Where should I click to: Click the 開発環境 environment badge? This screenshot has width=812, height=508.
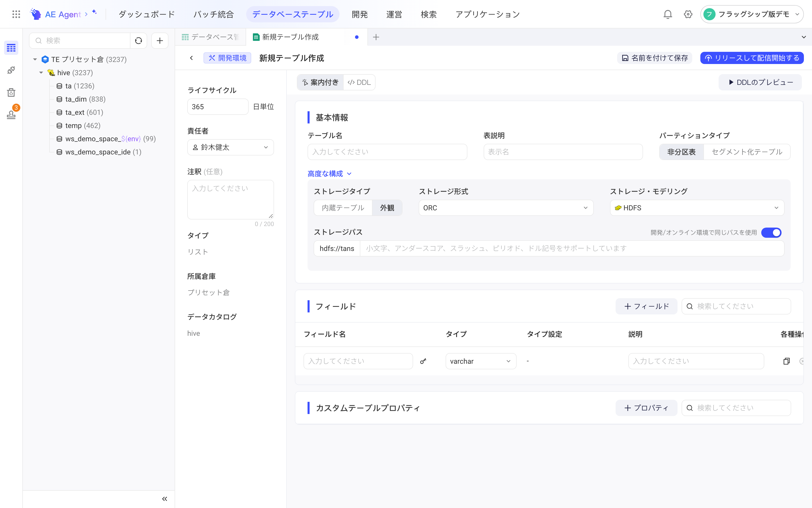pos(227,58)
